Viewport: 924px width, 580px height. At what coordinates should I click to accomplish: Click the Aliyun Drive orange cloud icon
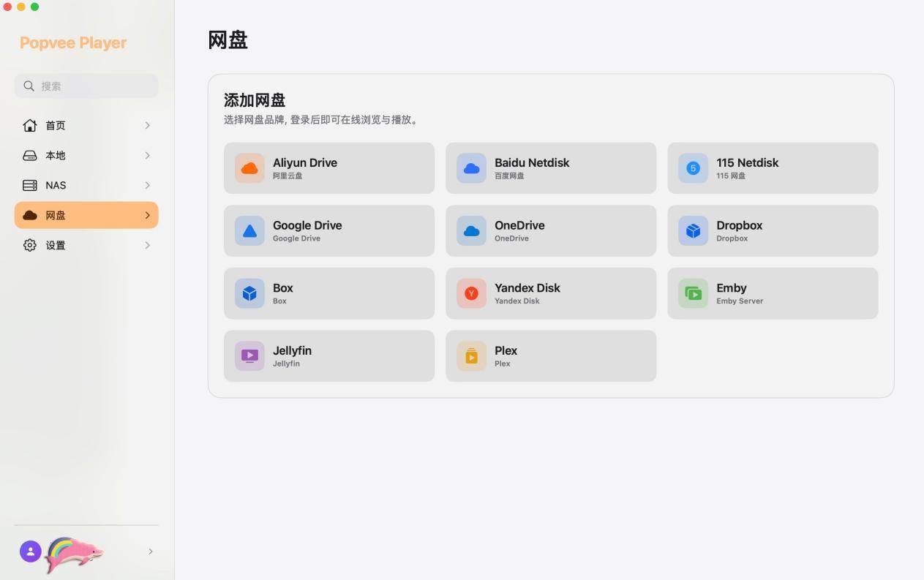pos(249,168)
